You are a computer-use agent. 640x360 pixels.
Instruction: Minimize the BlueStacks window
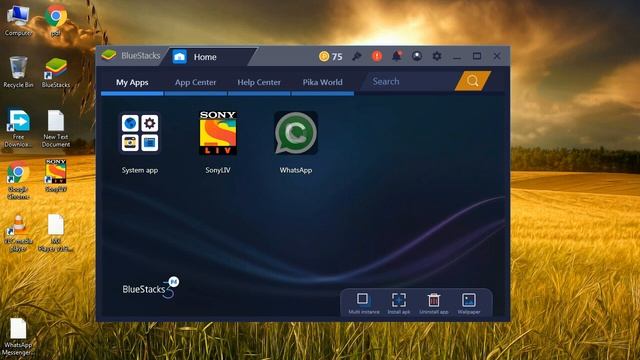click(x=457, y=57)
